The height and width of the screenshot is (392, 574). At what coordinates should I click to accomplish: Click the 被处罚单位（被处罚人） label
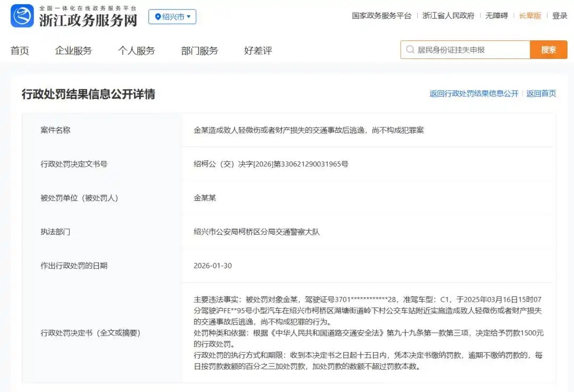[x=79, y=198]
